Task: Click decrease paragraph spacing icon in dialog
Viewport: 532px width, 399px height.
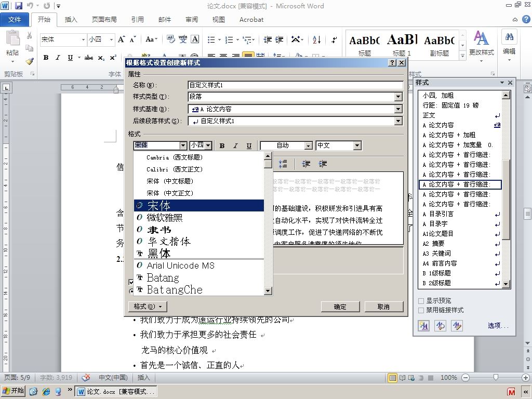Action: coord(283,164)
